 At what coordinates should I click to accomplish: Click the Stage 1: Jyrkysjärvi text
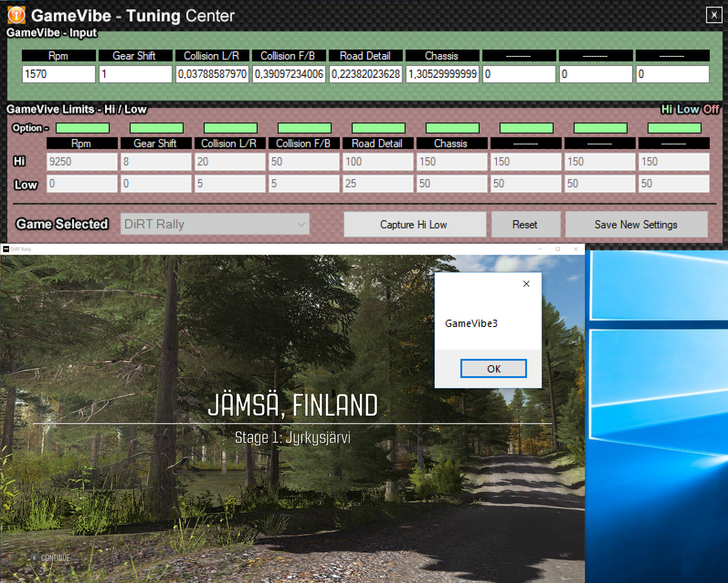pos(293,437)
